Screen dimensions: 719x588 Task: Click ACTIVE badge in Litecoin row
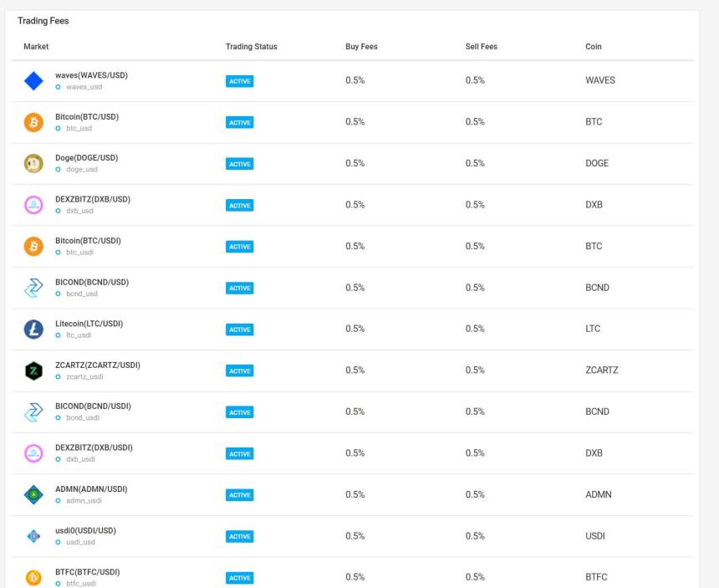click(x=240, y=330)
